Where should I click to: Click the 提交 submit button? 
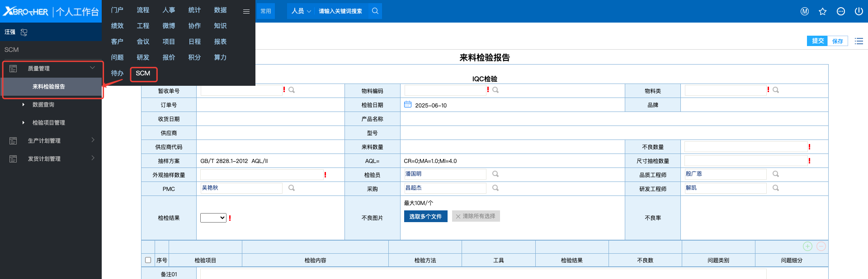coord(817,41)
